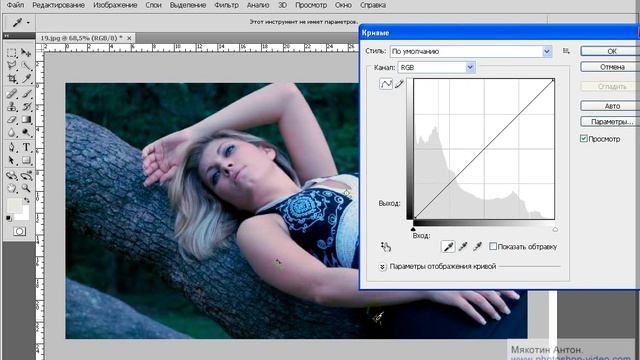Select the Hand tool
The image size is (640, 360).
(x=11, y=188)
